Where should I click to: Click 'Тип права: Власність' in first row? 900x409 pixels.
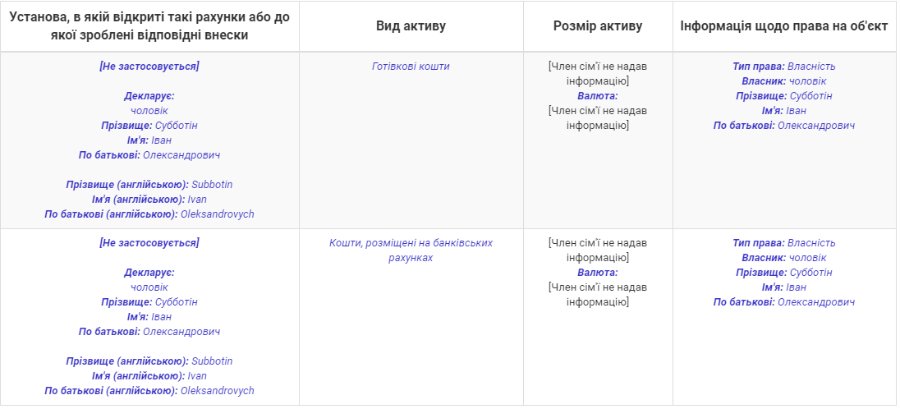pyautogui.click(x=783, y=66)
